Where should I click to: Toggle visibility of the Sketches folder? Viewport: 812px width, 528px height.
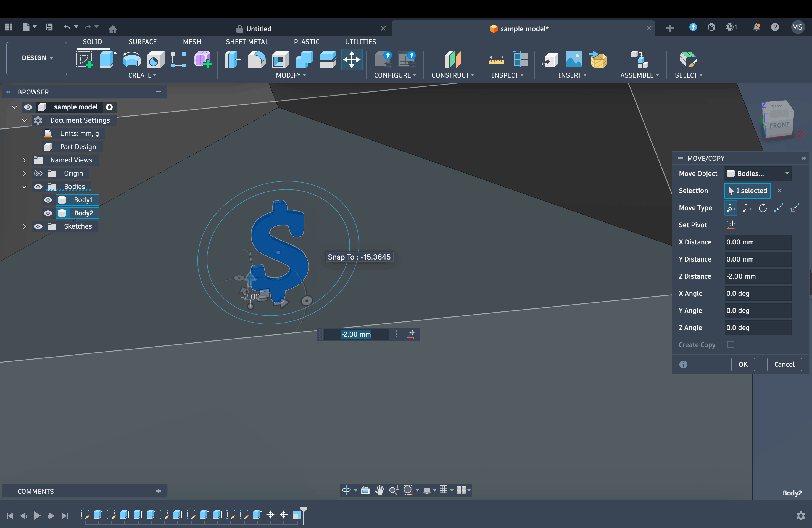(x=38, y=226)
